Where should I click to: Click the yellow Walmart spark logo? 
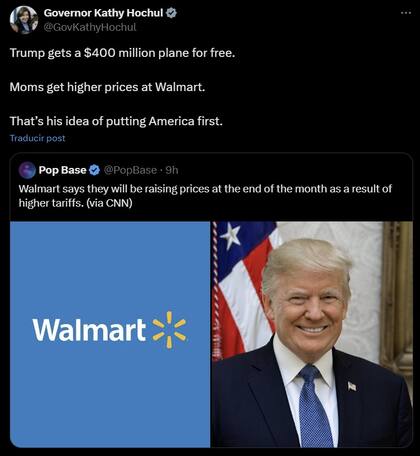[x=169, y=330]
